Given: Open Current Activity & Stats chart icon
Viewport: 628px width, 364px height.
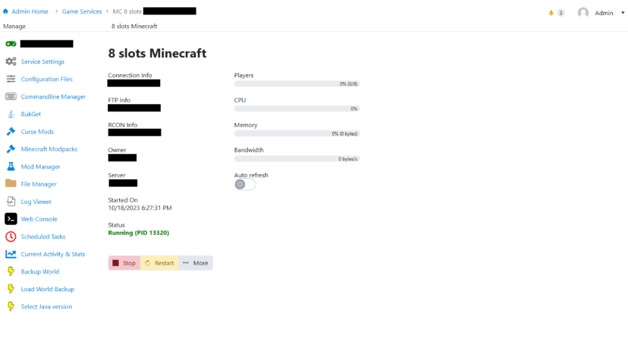Looking at the screenshot, I should tap(11, 254).
